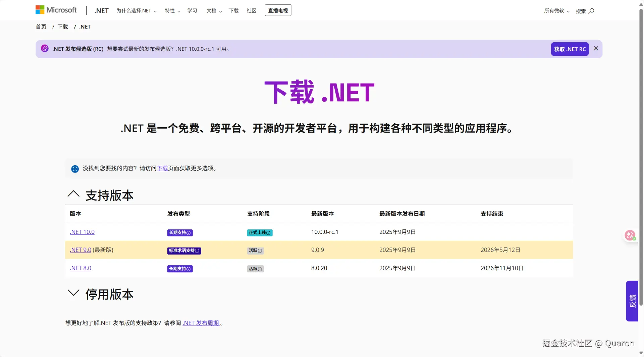Click info icon on .NET 8.0 长期支持 badge
Image resolution: width=644 pixels, height=357 pixels.
189,269
